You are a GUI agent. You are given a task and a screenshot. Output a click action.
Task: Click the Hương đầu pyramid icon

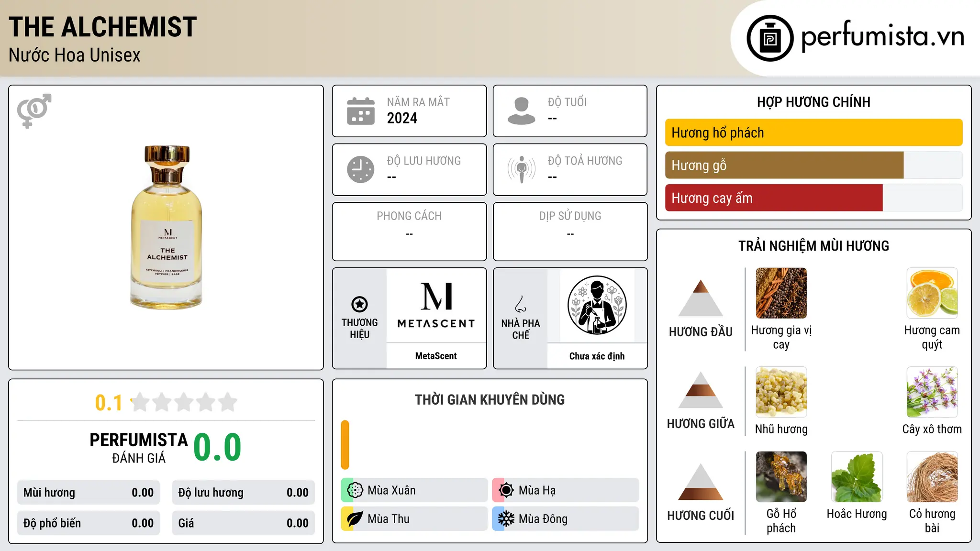[701, 298]
